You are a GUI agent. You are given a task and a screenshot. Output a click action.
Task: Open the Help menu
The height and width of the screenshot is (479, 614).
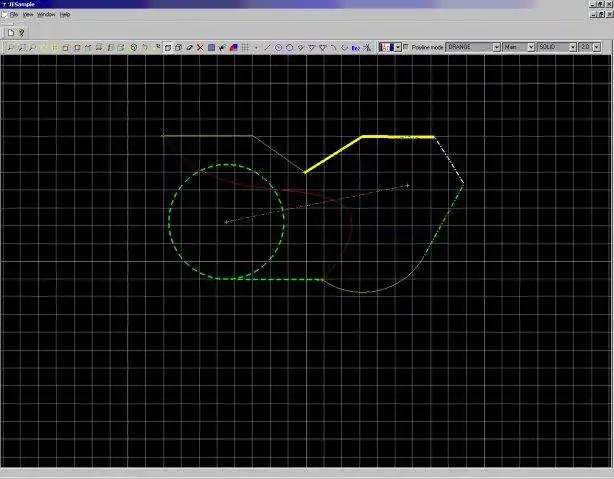pyautogui.click(x=65, y=14)
